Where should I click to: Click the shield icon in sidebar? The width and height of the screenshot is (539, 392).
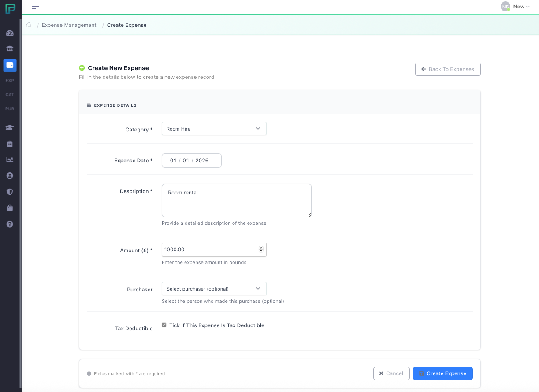[10, 192]
